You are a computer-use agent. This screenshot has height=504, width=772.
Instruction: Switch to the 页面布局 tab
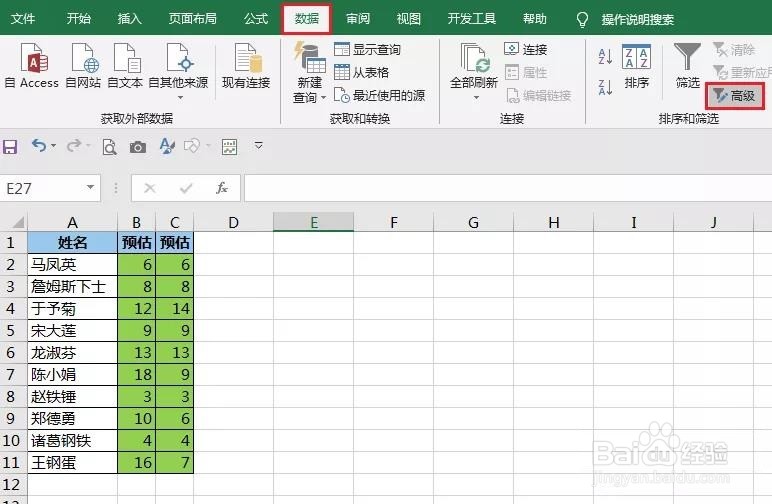[x=193, y=19]
